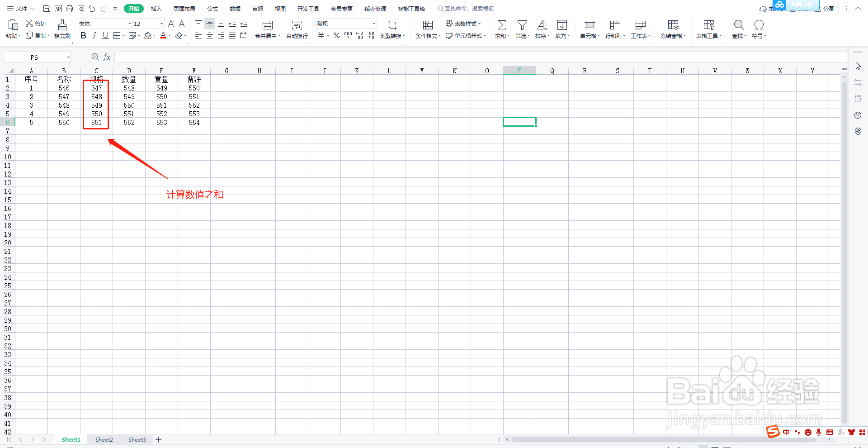Open the font name 宋体 dropdown
Image resolution: width=868 pixels, height=448 pixels.
tap(130, 24)
